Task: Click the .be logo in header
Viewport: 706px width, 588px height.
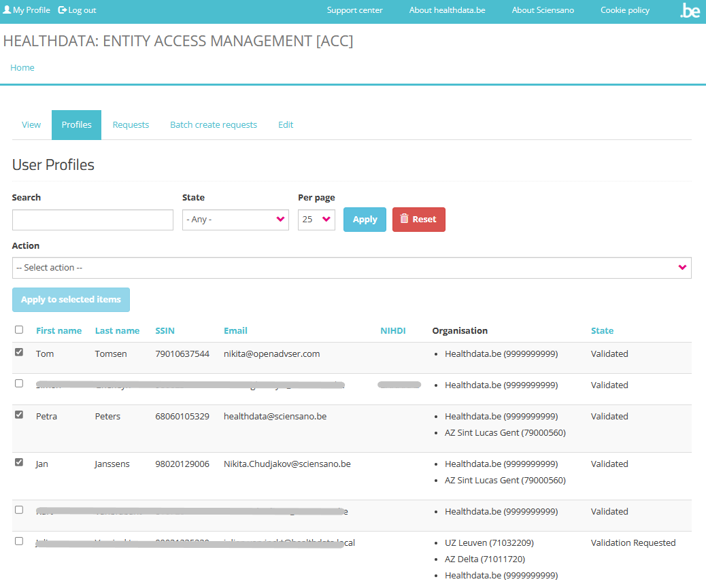Action: pos(689,11)
